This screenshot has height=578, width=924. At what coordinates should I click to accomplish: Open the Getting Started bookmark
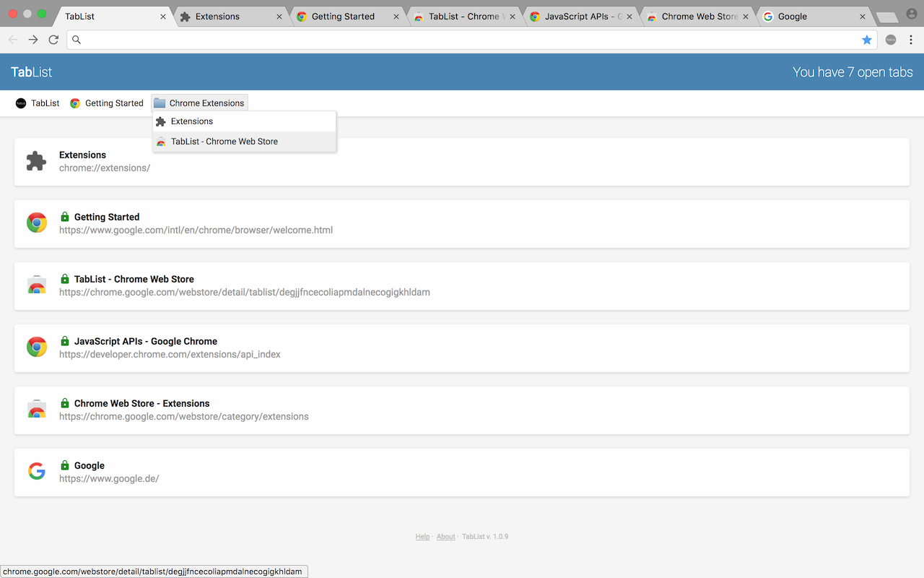point(107,103)
